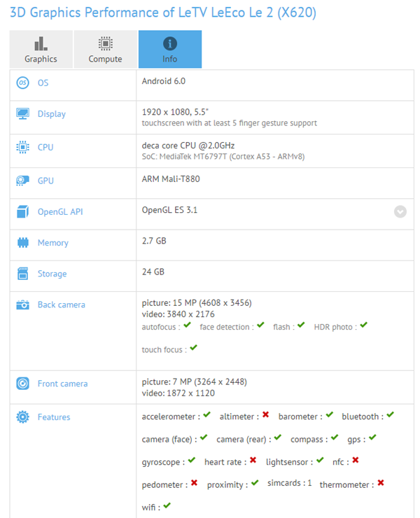Click the autofocus green checkmark

click(x=188, y=325)
